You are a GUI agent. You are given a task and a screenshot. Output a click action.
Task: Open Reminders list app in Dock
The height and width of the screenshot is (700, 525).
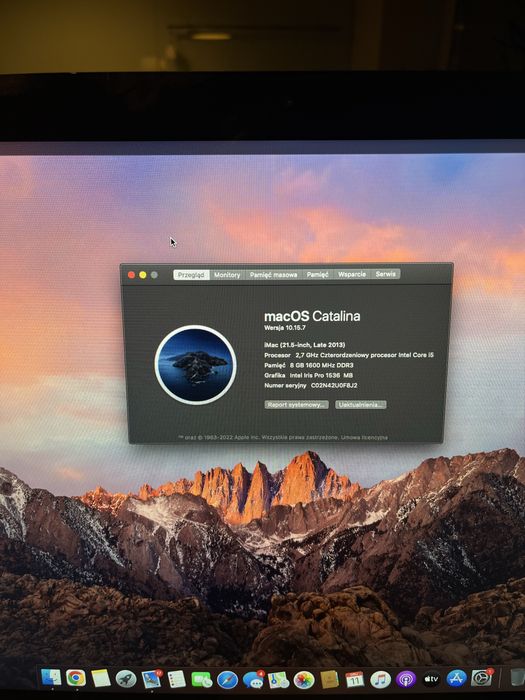[x=177, y=679]
